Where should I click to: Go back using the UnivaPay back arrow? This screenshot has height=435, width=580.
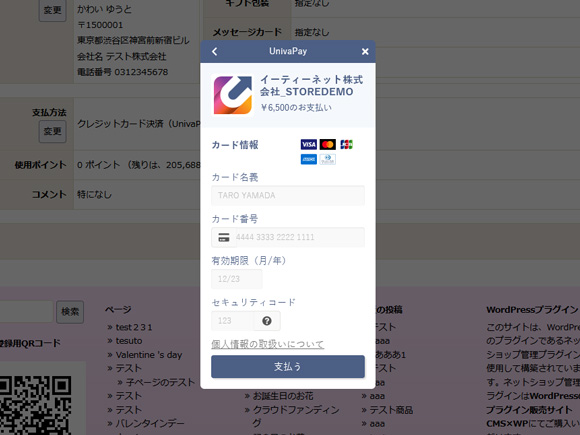215,51
